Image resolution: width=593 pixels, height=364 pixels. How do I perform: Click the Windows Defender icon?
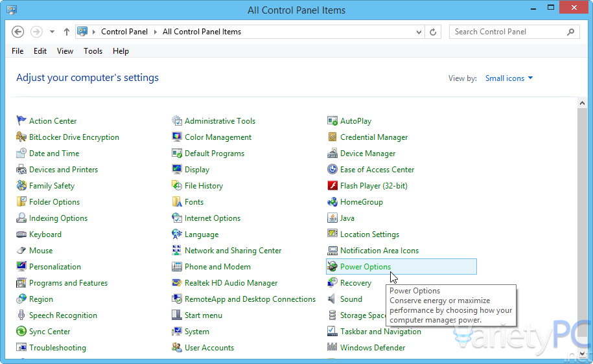pyautogui.click(x=332, y=348)
